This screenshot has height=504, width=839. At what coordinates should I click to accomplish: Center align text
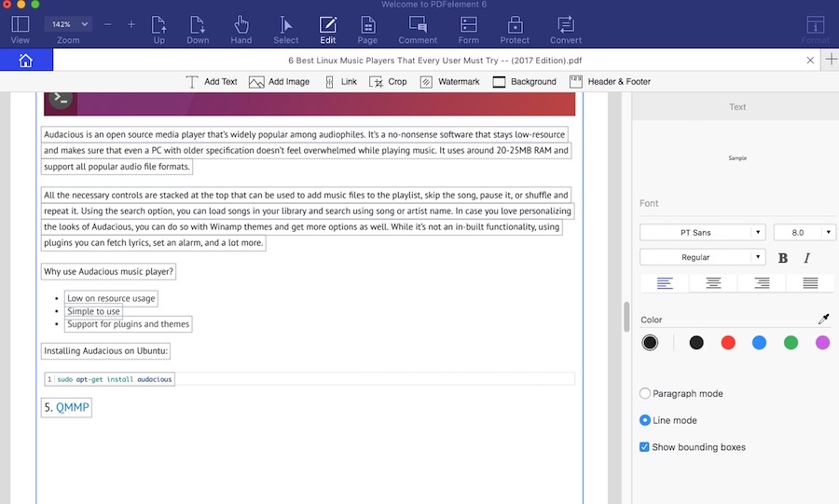(713, 282)
